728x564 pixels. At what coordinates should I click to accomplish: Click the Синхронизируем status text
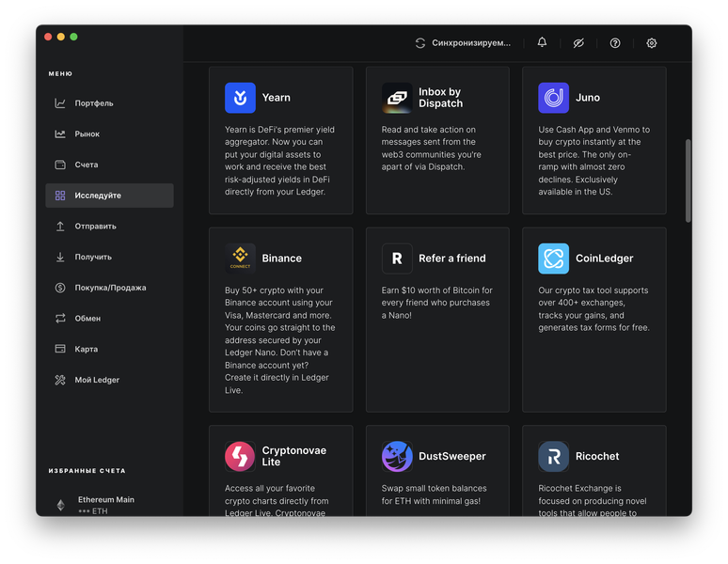click(x=471, y=43)
